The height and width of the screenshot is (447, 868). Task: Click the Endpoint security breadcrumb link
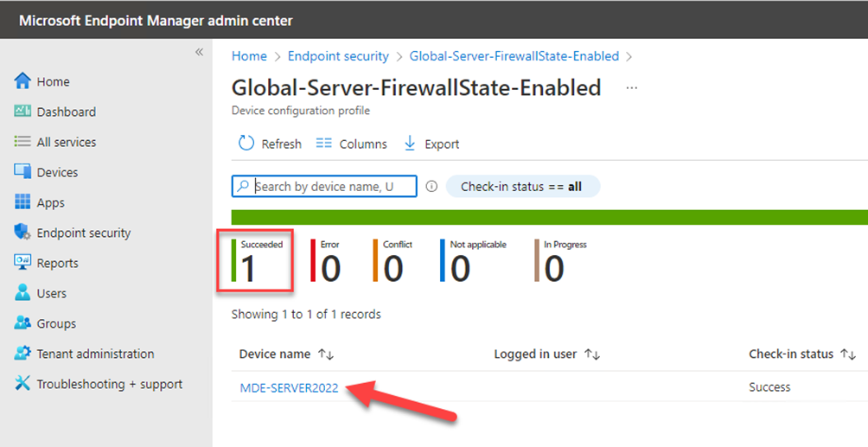click(x=338, y=56)
